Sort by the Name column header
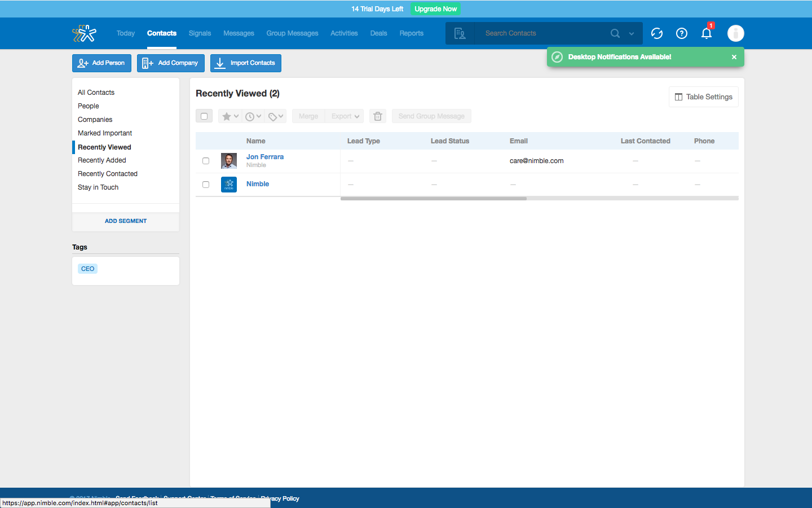 [256, 141]
